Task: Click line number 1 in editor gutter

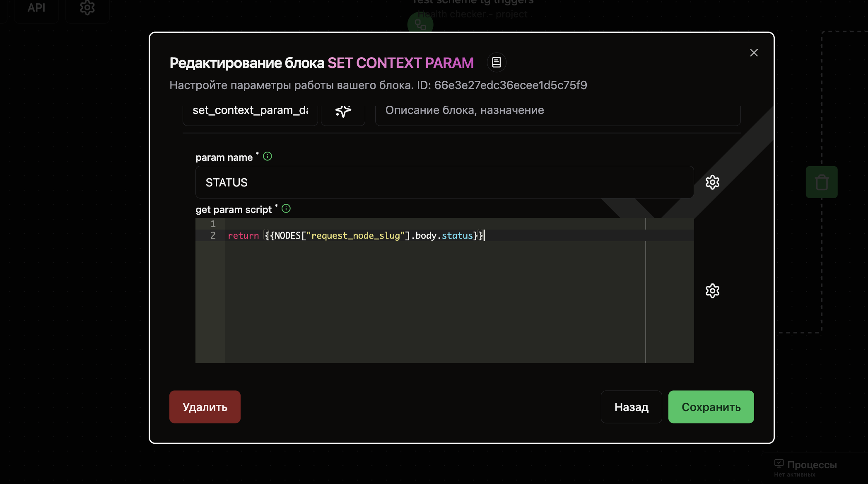Action: point(213,224)
